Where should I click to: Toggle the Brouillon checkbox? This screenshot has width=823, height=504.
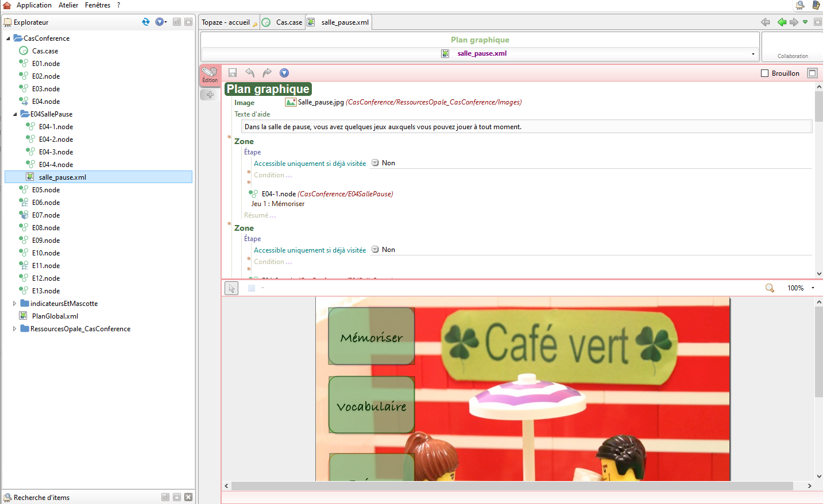[x=764, y=73]
